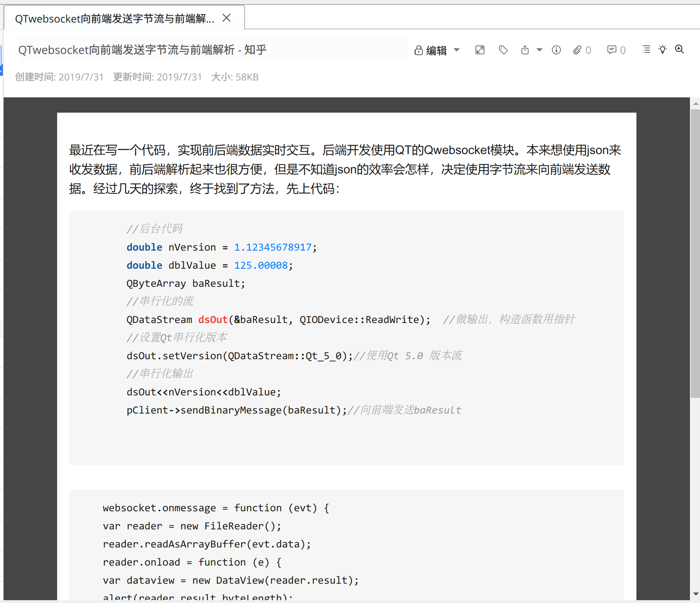
Task: Click the line "var reader = new FileReader();"
Action: [192, 526]
